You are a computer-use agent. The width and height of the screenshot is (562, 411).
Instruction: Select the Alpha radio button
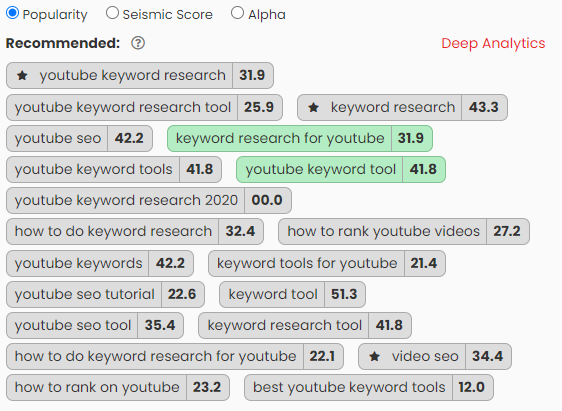(x=237, y=13)
